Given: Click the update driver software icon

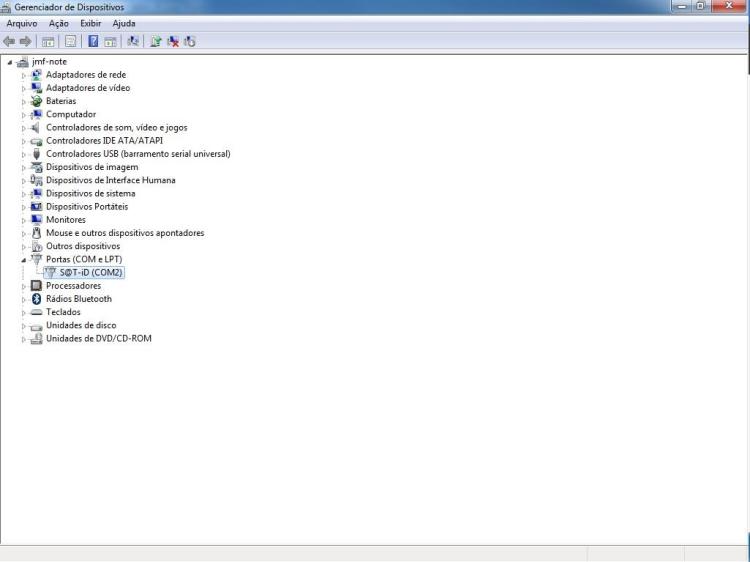Looking at the screenshot, I should (155, 42).
